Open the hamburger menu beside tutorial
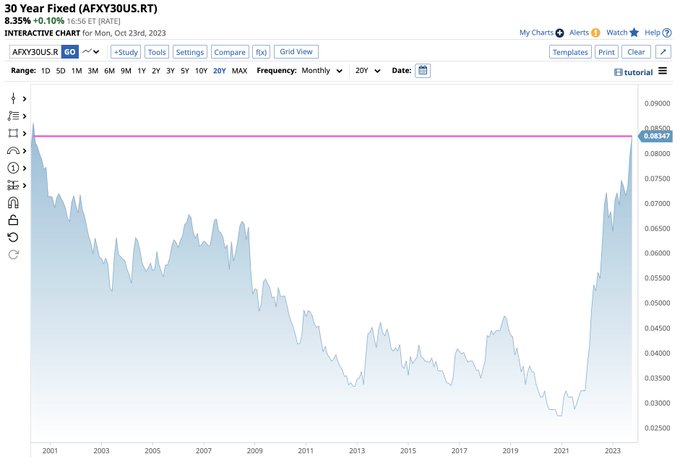The image size is (680, 467). 663,71
